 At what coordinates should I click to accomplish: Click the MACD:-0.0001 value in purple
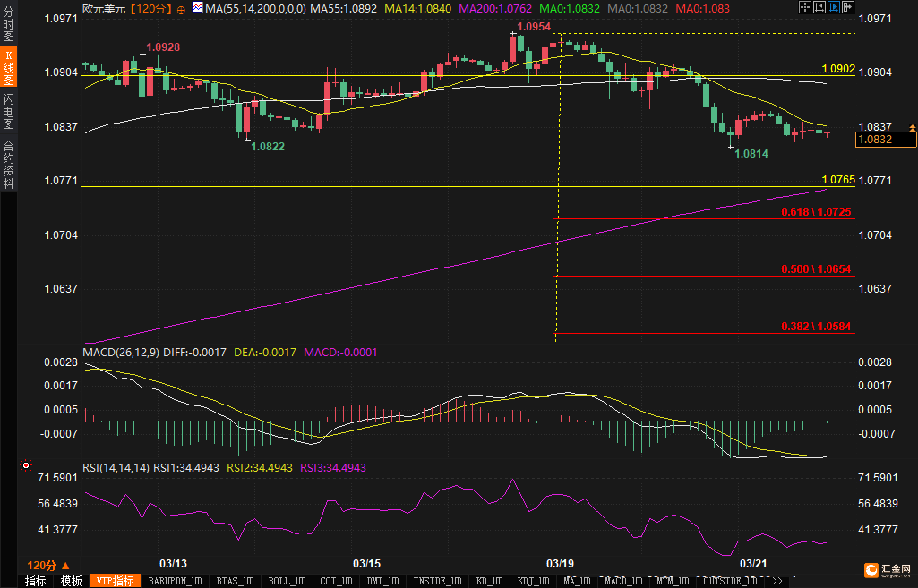340,352
